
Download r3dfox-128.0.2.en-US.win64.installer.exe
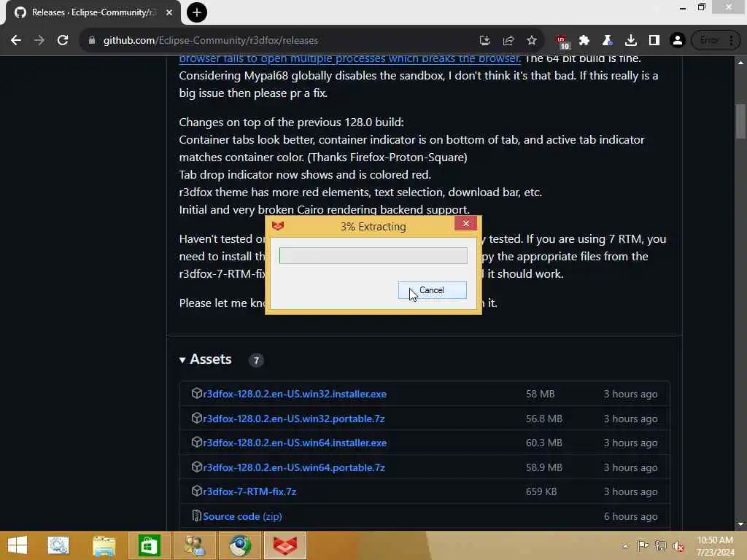[295, 443]
